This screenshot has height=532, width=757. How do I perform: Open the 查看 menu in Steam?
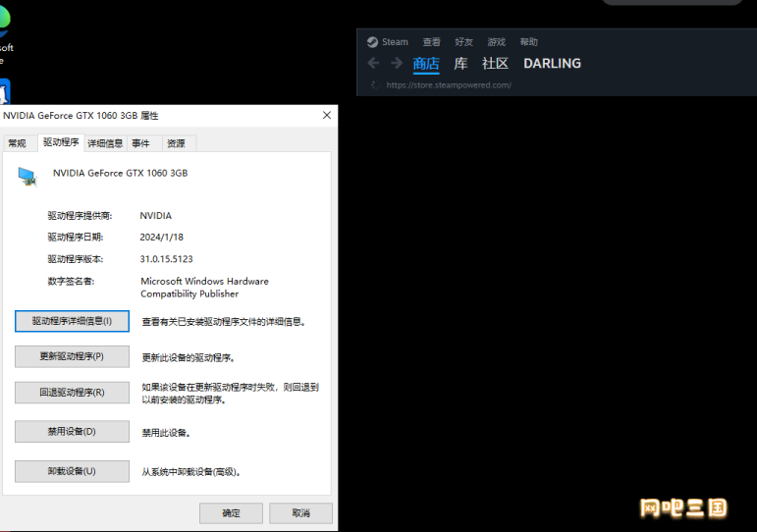point(432,42)
